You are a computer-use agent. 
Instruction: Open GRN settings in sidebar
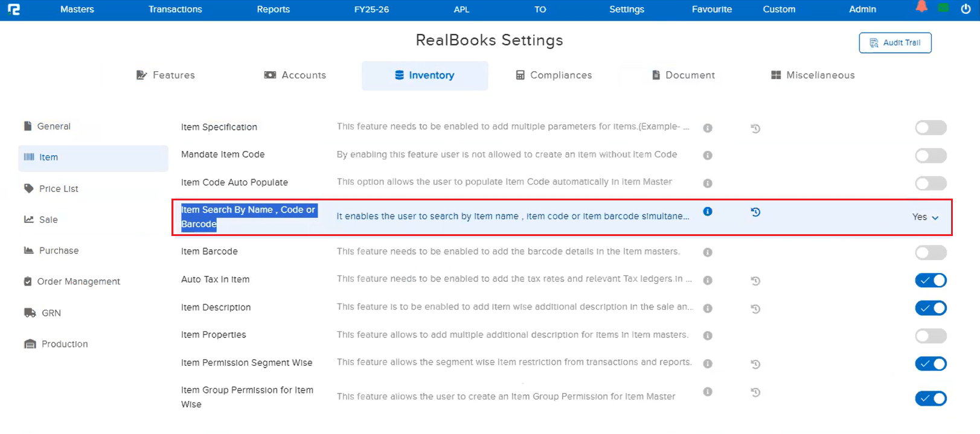42,313
